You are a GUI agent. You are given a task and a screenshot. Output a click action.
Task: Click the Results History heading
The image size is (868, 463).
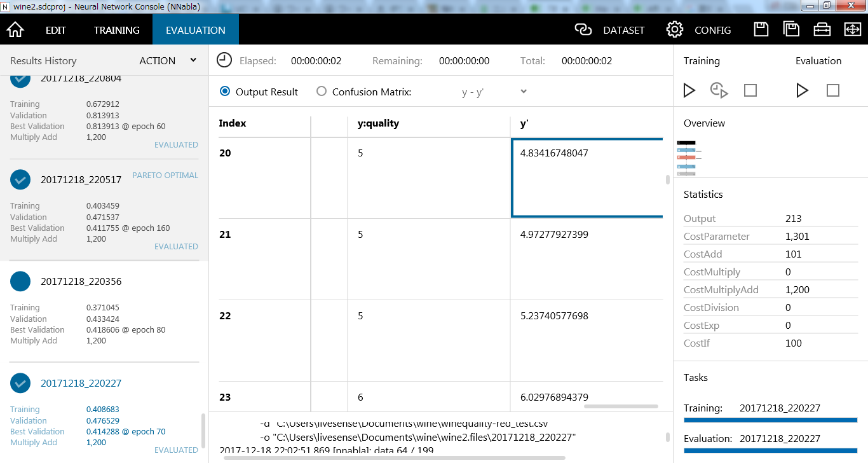click(43, 61)
